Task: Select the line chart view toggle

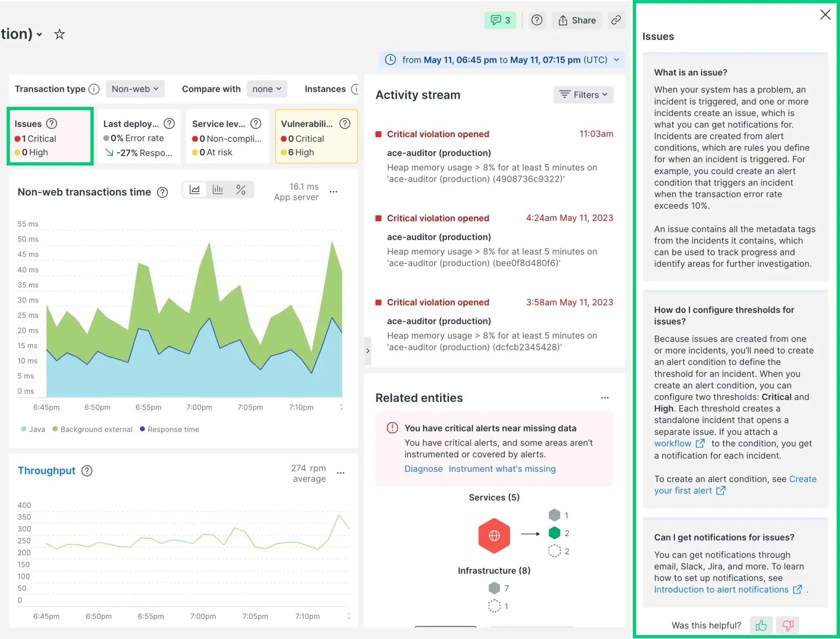Action: point(195,190)
